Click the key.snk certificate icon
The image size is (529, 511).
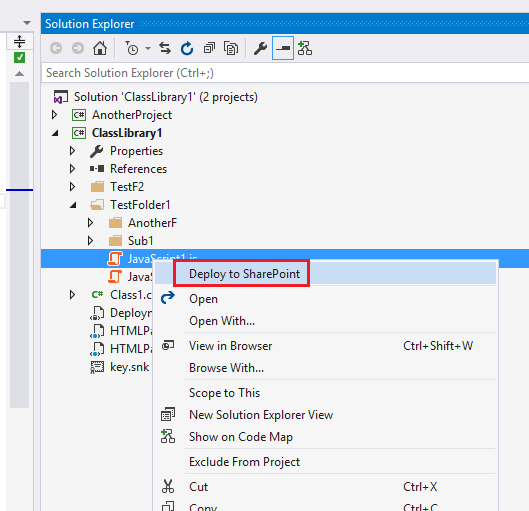97,367
